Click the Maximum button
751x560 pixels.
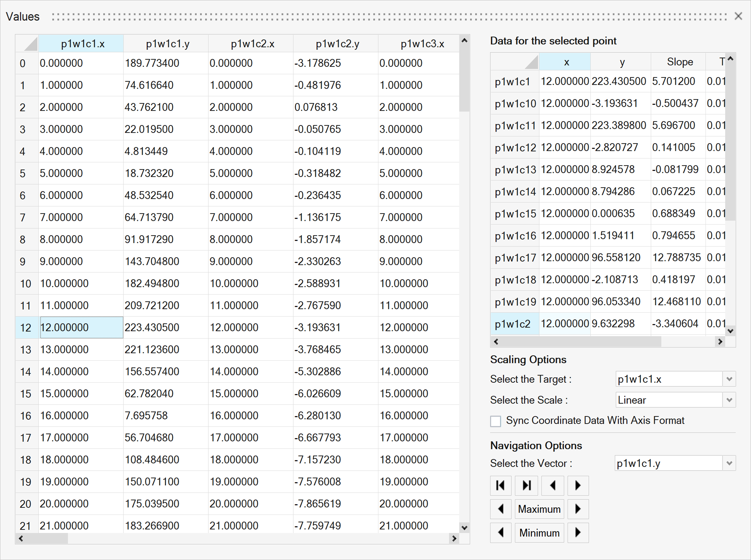[539, 509]
